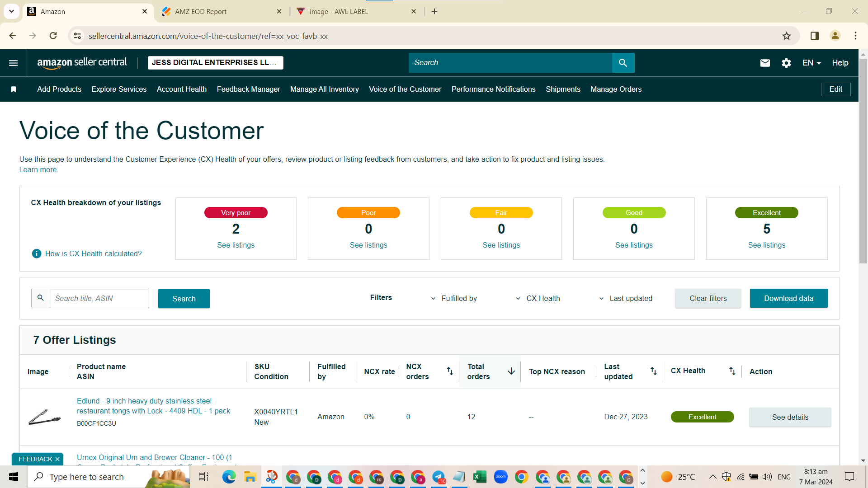
Task: Open Task View on taskbar
Action: 203,477
